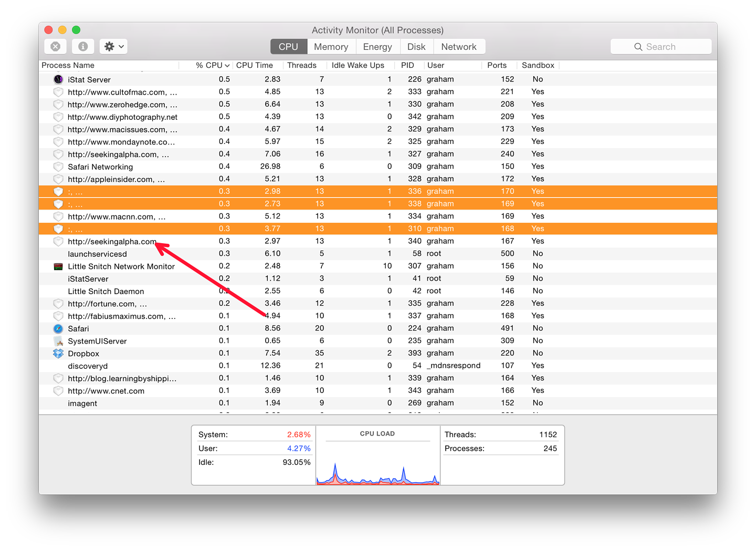Click the Quit Process toolbar button
The height and width of the screenshot is (550, 756).
point(55,46)
